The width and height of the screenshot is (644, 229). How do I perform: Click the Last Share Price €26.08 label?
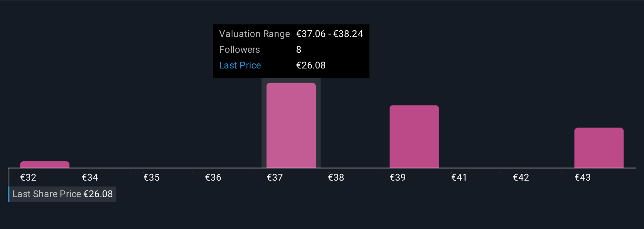62,194
